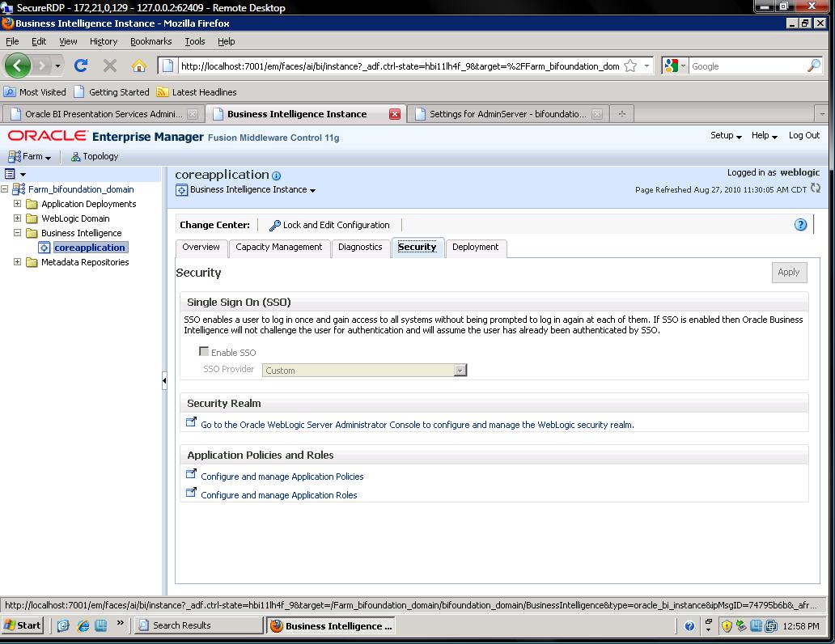The width and height of the screenshot is (835, 644).
Task: Open the View menu
Action: (68, 41)
